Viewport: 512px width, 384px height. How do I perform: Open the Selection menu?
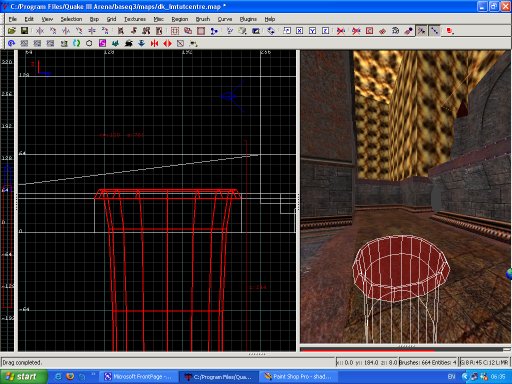pos(71,19)
